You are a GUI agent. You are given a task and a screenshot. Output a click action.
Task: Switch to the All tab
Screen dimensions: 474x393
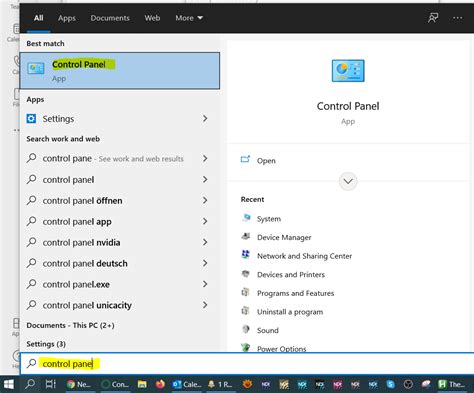[x=38, y=18]
